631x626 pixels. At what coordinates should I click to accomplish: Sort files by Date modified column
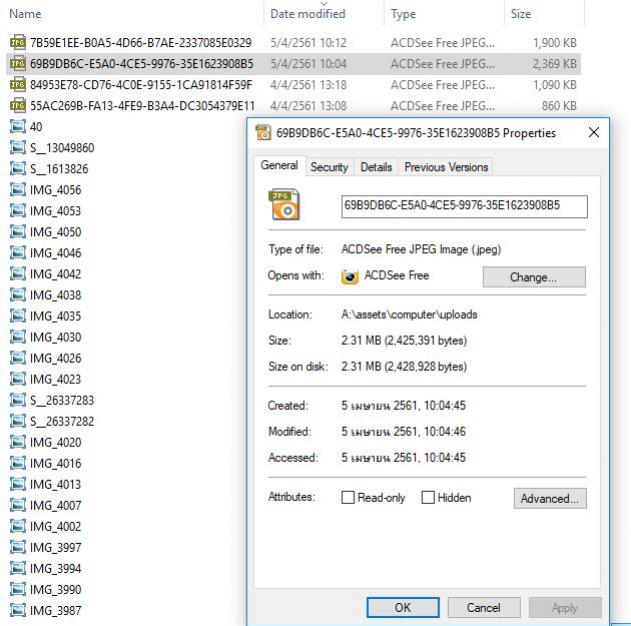(307, 14)
